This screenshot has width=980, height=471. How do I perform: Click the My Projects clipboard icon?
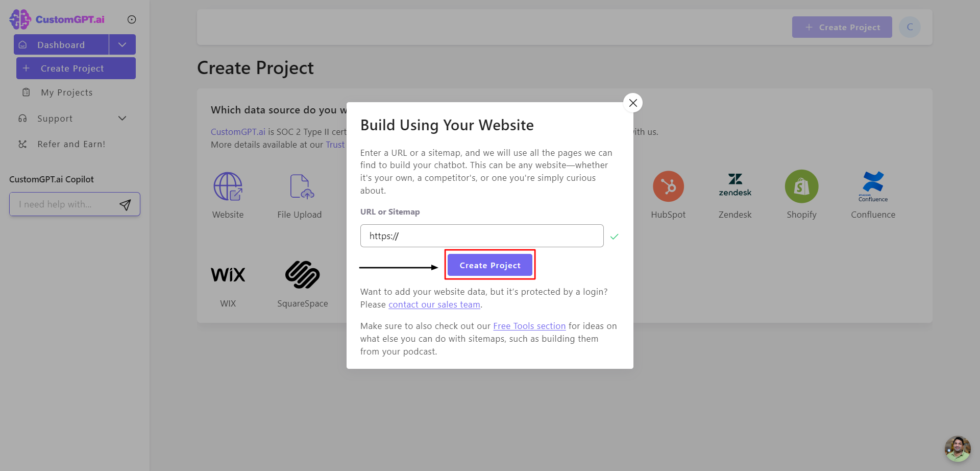[26, 92]
